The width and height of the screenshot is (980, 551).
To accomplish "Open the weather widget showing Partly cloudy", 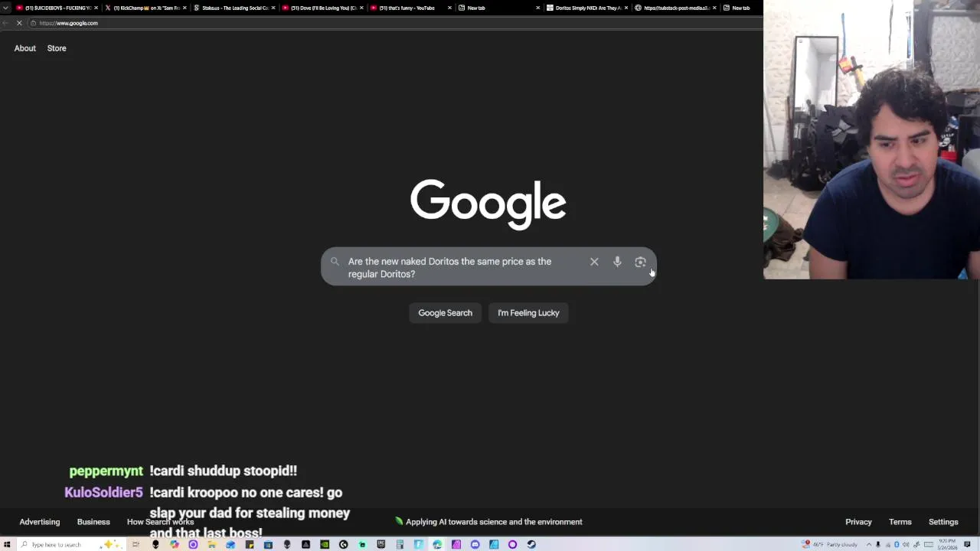I will coord(830,544).
